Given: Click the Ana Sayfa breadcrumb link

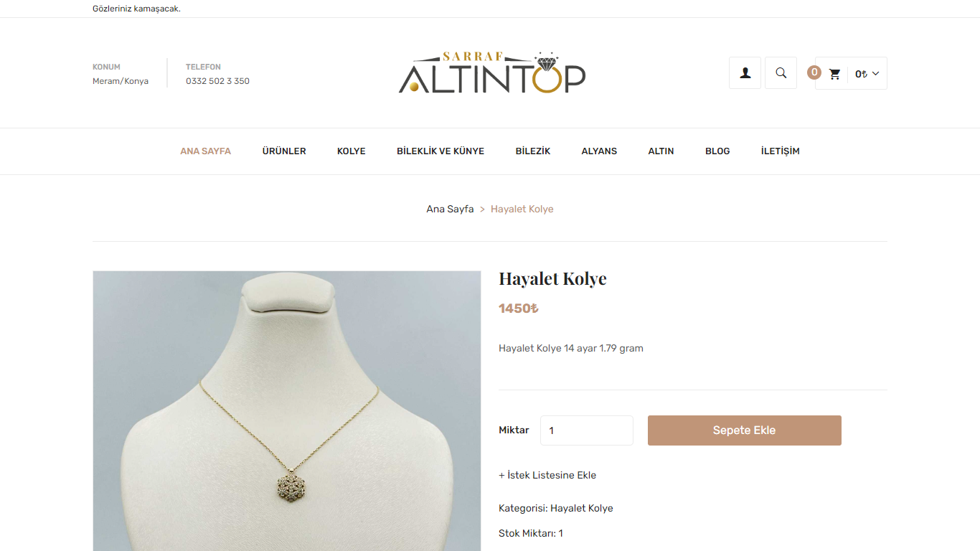Looking at the screenshot, I should tap(450, 209).
